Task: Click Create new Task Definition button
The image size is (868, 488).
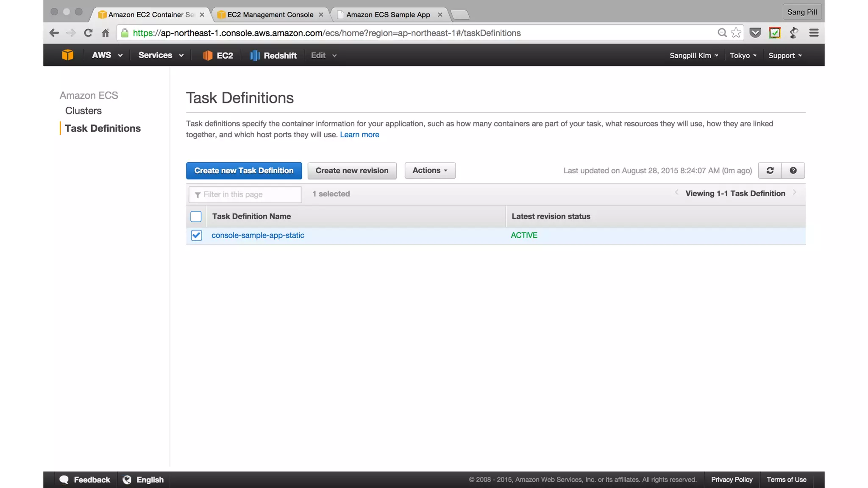Action: (244, 171)
